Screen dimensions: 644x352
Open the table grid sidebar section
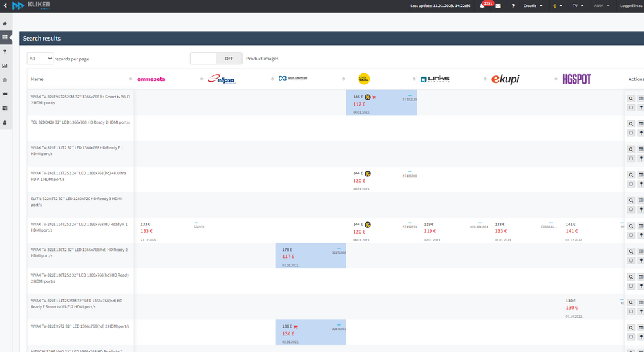[5, 37]
